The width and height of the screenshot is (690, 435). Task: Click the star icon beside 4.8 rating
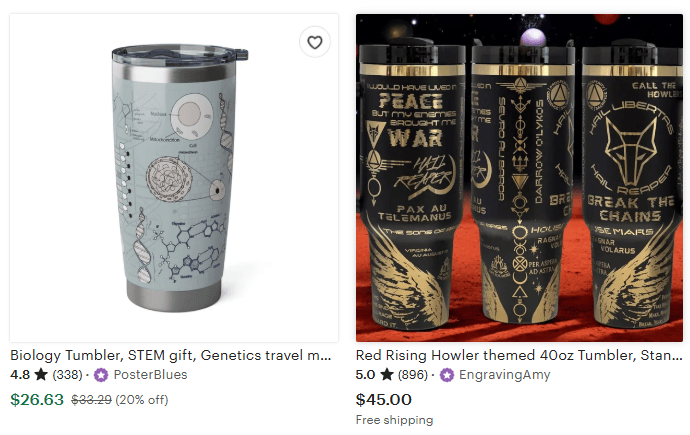(x=41, y=375)
